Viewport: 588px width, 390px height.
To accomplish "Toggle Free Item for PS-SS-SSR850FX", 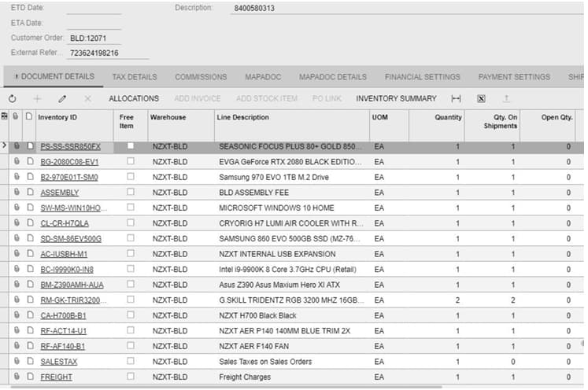I will coord(131,145).
